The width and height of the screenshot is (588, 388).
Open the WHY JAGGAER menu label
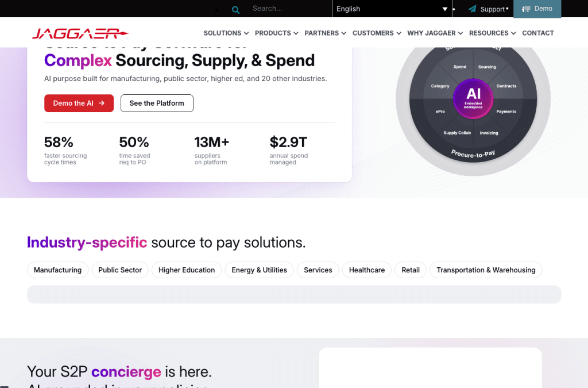[432, 33]
